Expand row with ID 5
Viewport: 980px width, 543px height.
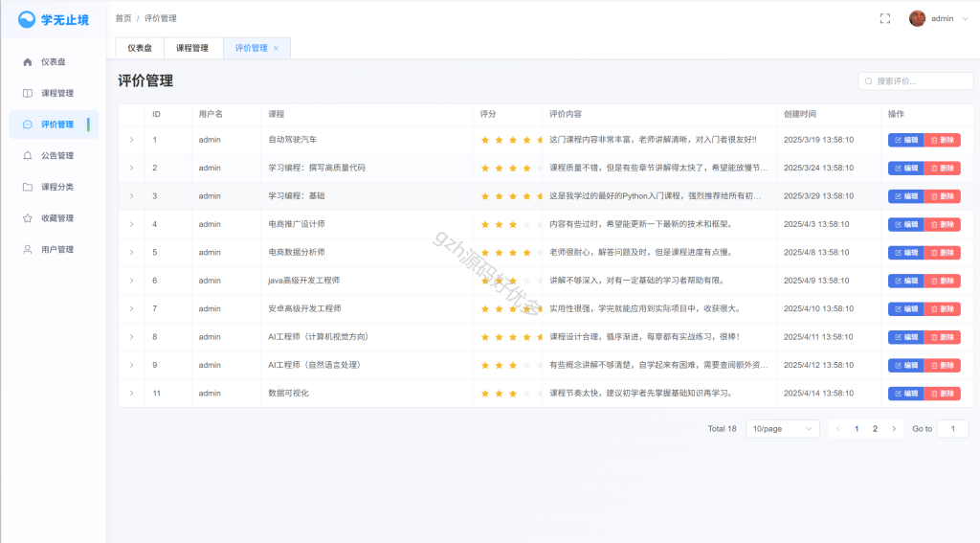pos(131,253)
